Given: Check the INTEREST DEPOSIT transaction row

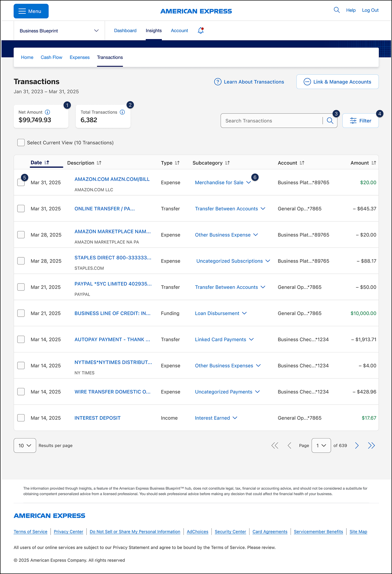Looking at the screenshot, I should 21,418.
